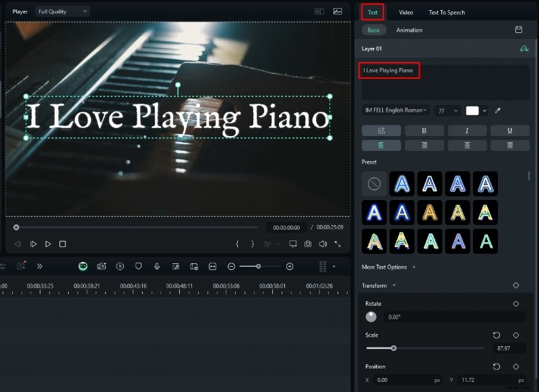Toggle underline on the title text
The image size is (539, 392).
510,130
